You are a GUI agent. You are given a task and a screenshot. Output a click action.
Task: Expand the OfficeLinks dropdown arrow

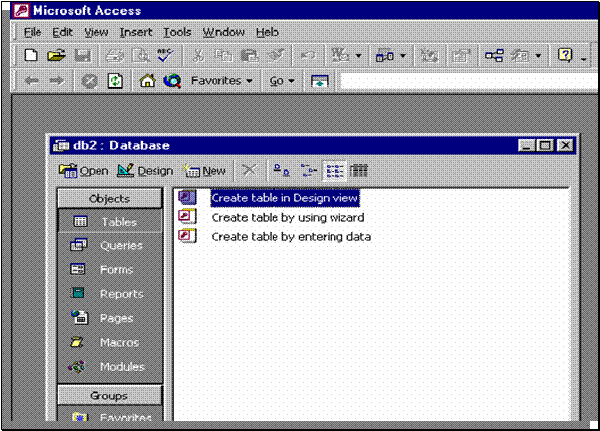pos(360,56)
